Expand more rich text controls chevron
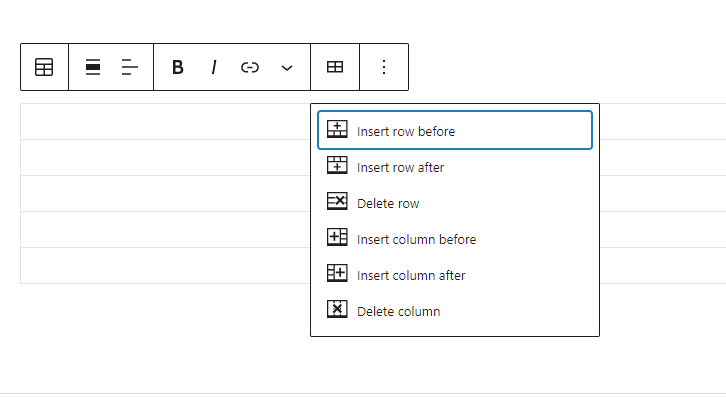 (x=287, y=68)
